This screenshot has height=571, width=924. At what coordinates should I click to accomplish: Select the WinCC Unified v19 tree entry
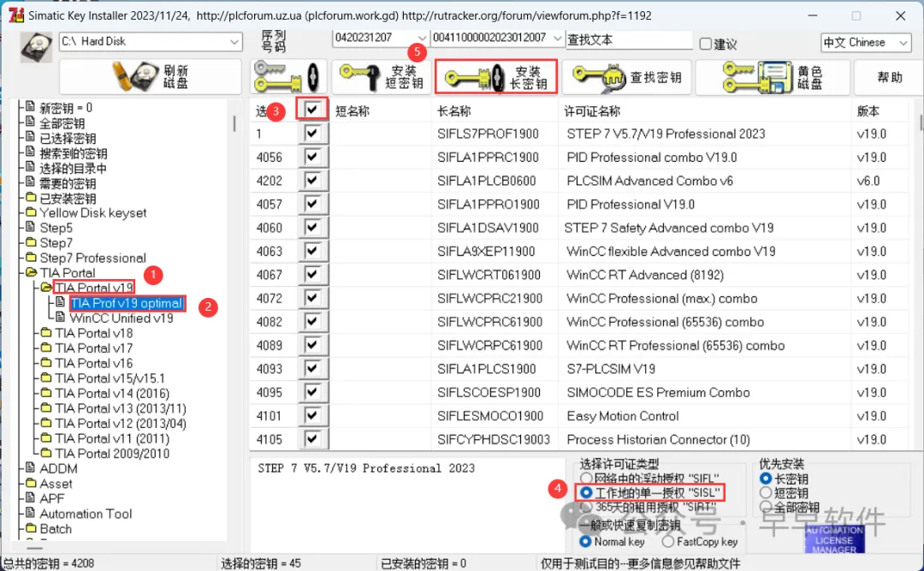(x=121, y=318)
